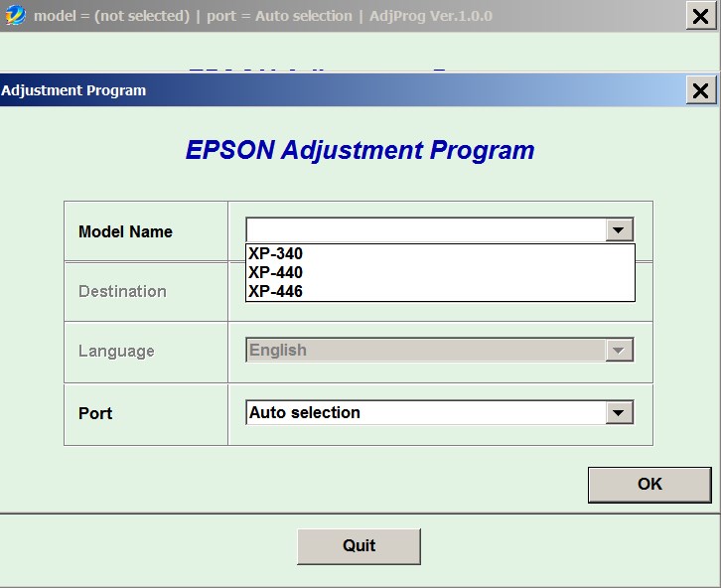Exit using the Quit button
Image resolution: width=721 pixels, height=588 pixels.
pyautogui.click(x=359, y=546)
